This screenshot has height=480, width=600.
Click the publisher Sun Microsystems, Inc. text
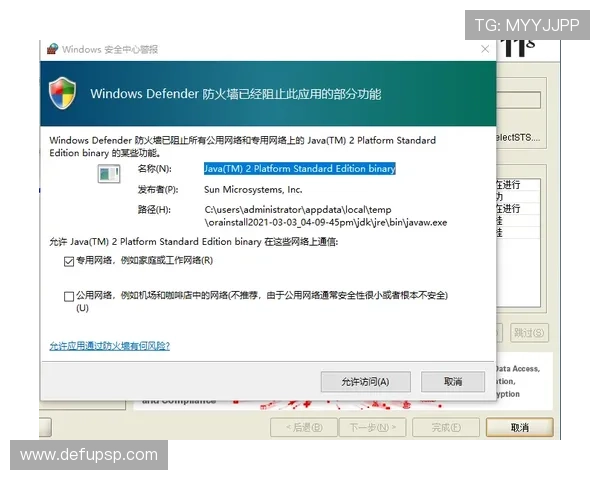coord(253,189)
